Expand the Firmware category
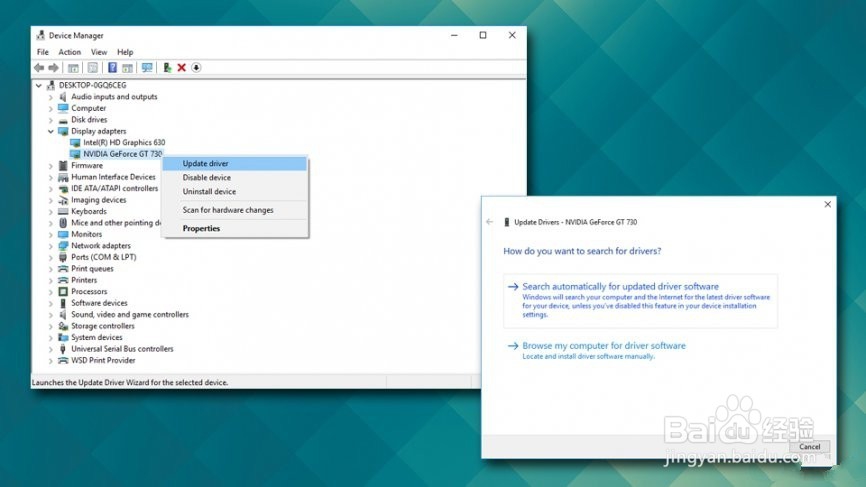866x487 pixels. 51,166
